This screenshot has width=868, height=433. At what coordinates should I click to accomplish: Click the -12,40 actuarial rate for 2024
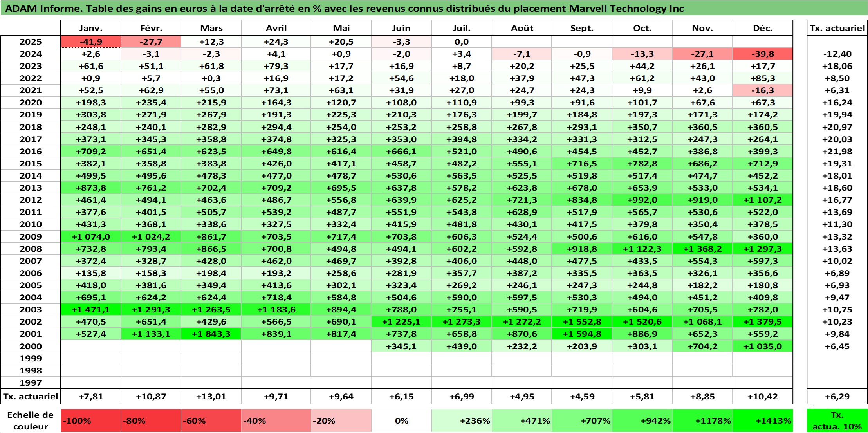coord(837,54)
